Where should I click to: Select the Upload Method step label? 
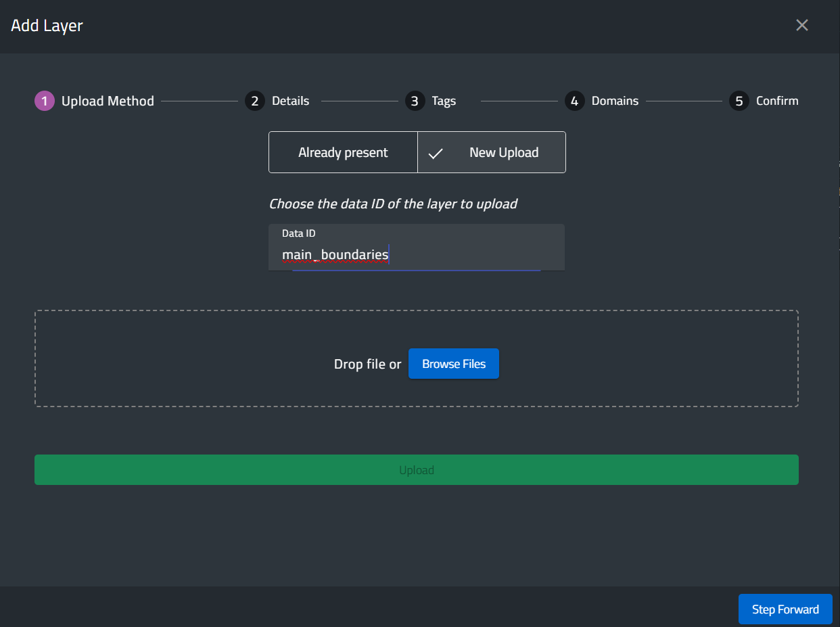click(108, 101)
